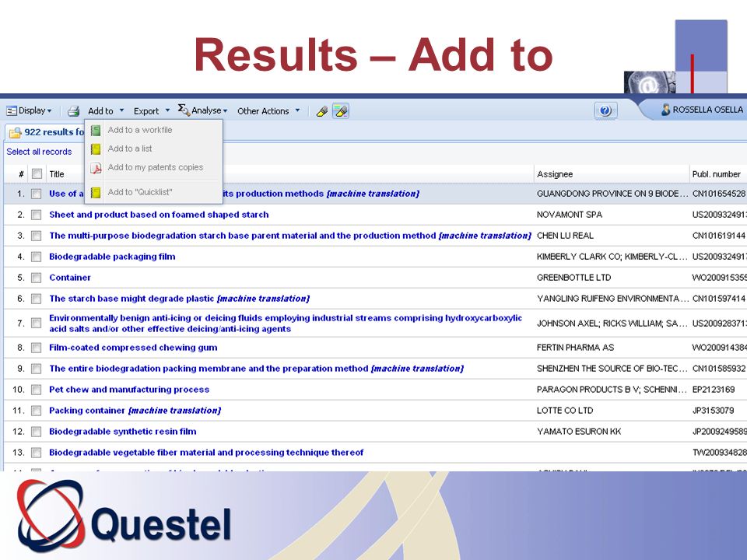Click the Title column header

point(56,174)
